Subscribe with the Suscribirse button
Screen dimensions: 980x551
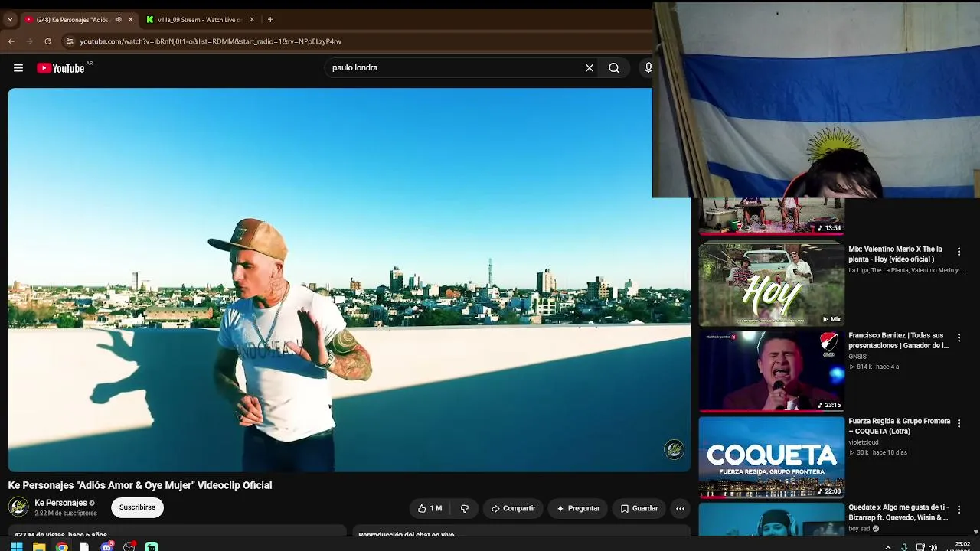(137, 507)
